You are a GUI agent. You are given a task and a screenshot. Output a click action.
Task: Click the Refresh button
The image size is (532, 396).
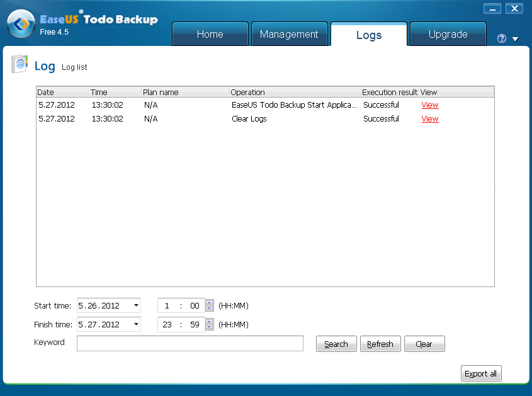(380, 344)
